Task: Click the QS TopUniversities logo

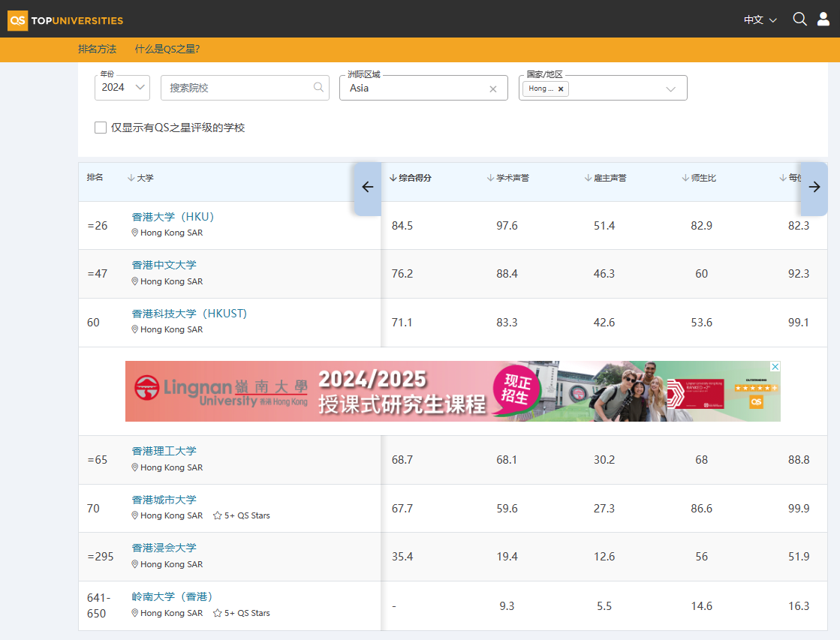Action: 65,20
